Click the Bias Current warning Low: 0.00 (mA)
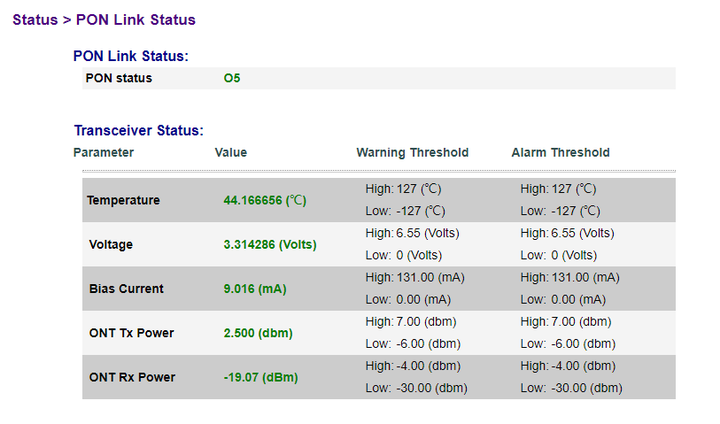Viewport: 720px width, 424px height. coord(408,300)
